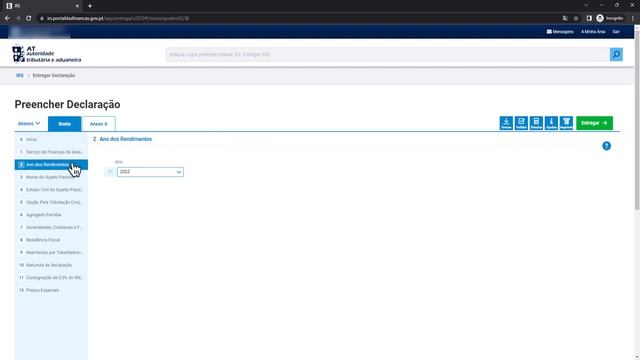
Task: Select 7 Ascendentes, Colaterais sidebar item
Action: coord(51,227)
